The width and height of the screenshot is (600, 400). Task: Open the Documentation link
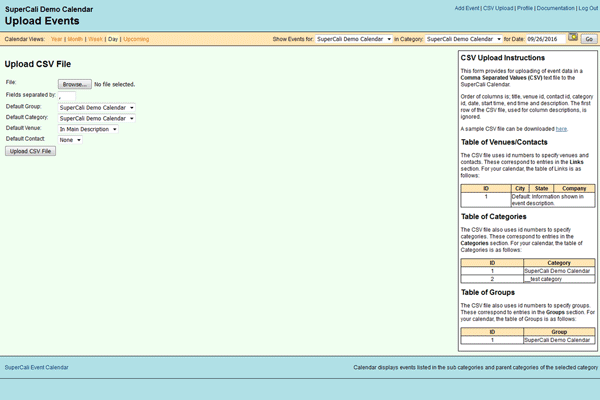click(555, 8)
